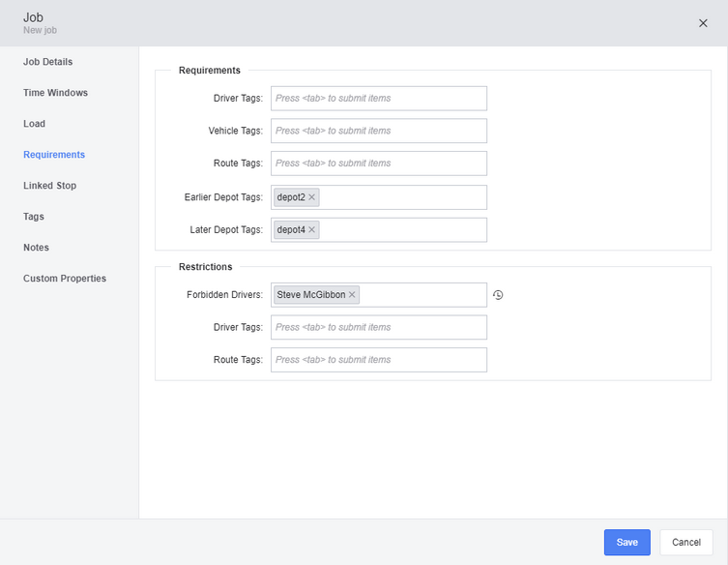Select the Requirements sidebar item
This screenshot has width=728, height=565.
tap(54, 155)
